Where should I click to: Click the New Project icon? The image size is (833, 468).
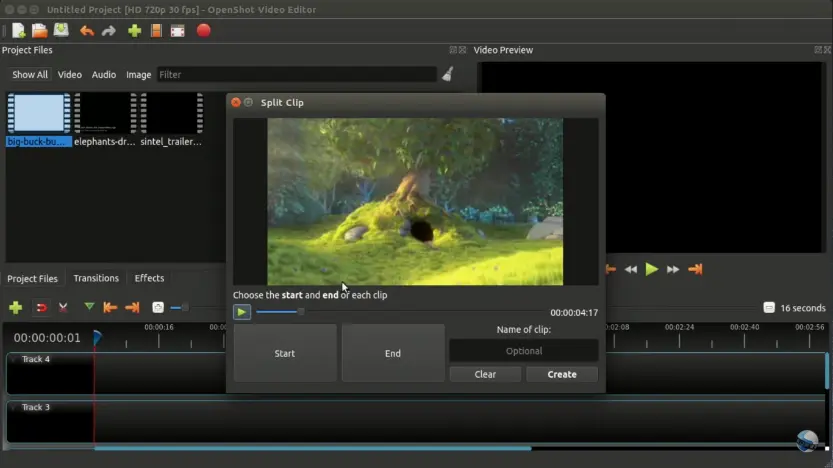click(x=19, y=31)
